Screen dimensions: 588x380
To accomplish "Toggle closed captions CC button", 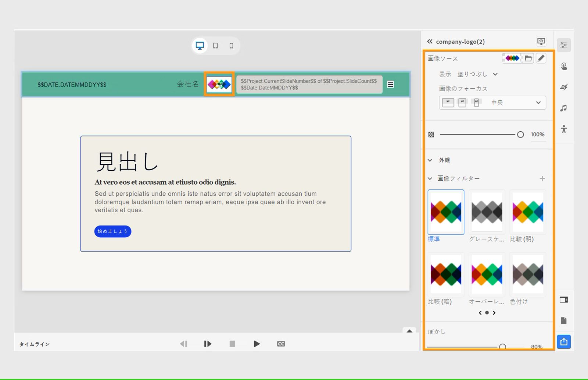I will pos(281,344).
